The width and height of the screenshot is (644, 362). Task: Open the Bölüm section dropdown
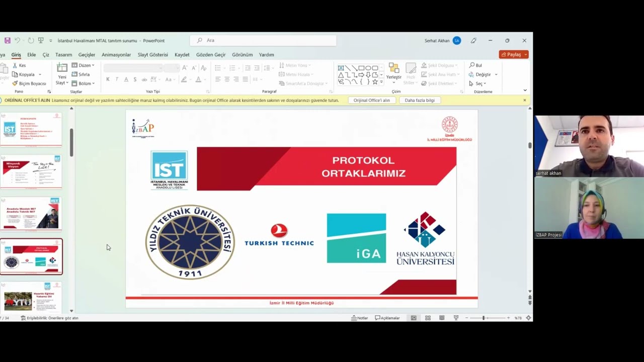(x=83, y=83)
